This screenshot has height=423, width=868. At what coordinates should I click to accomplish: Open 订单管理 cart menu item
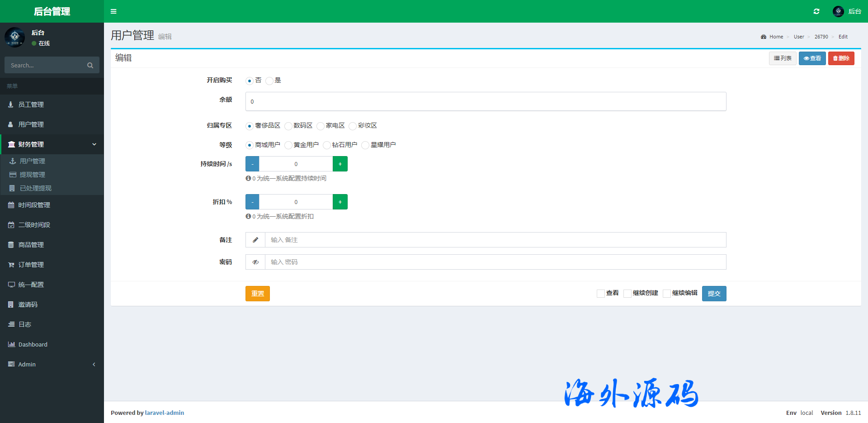31,265
